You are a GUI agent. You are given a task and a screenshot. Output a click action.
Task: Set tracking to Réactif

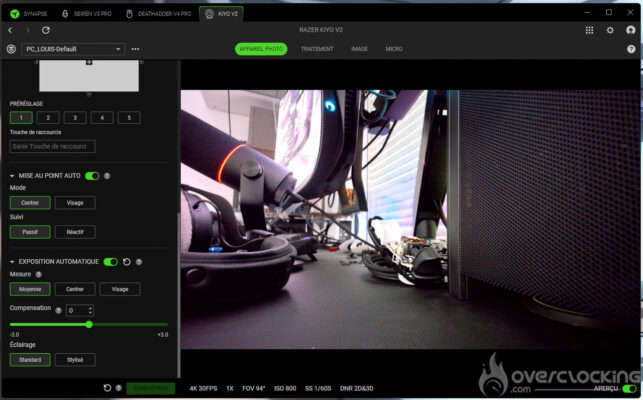75,232
